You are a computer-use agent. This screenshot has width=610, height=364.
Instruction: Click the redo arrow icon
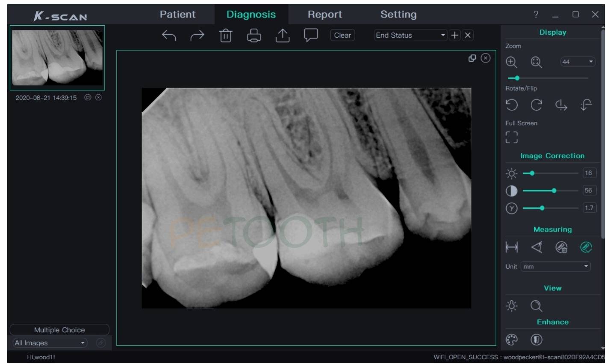[197, 35]
